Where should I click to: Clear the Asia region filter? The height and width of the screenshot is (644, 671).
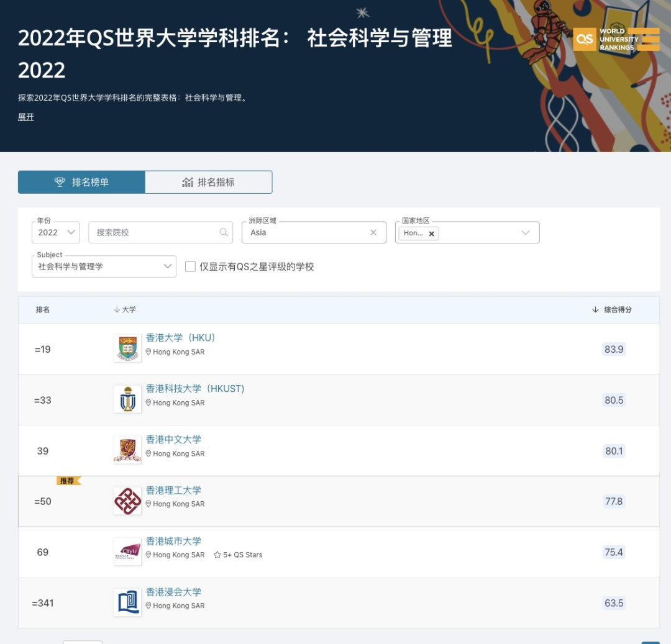[x=373, y=232]
